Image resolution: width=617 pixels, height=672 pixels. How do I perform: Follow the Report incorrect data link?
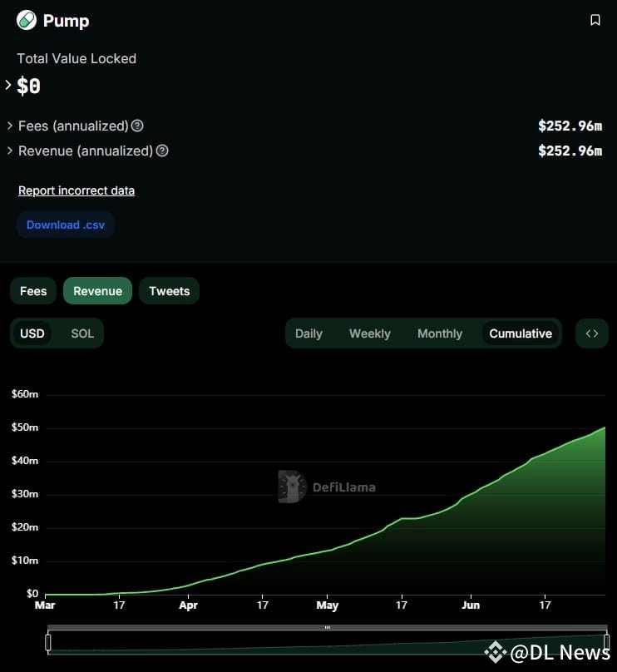tap(77, 190)
